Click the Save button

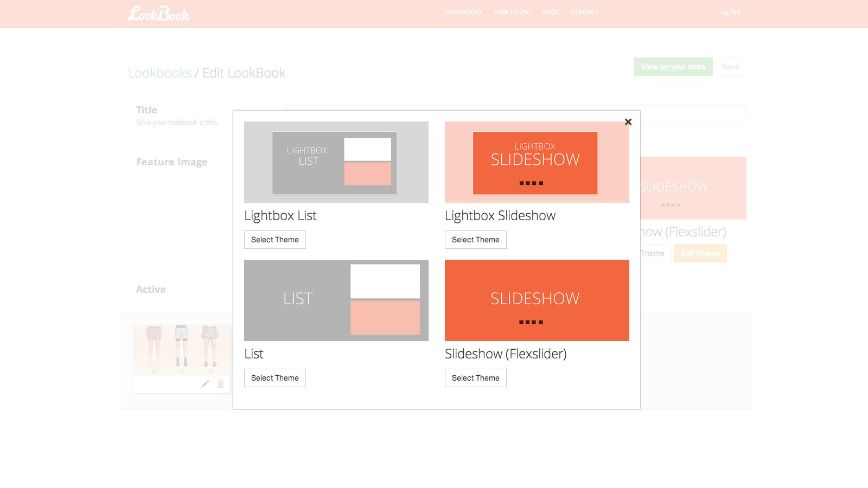731,67
